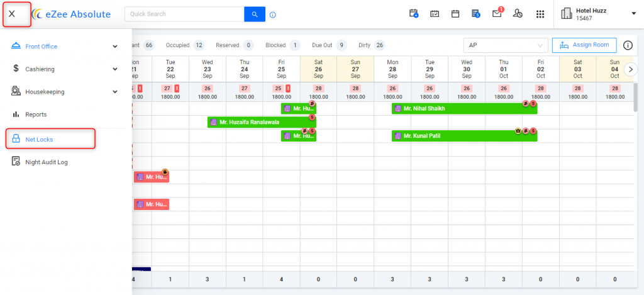Click the red flag beside 25 under Fri 25
Screen dimensions: 644x295
288,88
